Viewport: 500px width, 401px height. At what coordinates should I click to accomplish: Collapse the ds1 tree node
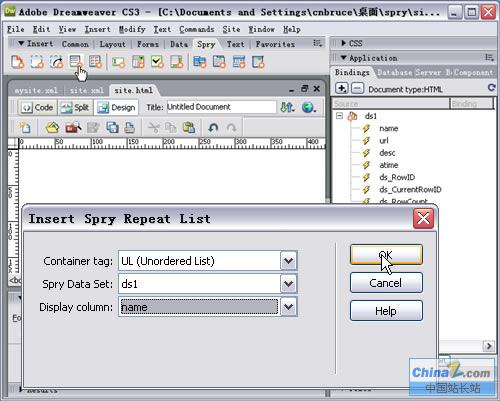click(339, 116)
